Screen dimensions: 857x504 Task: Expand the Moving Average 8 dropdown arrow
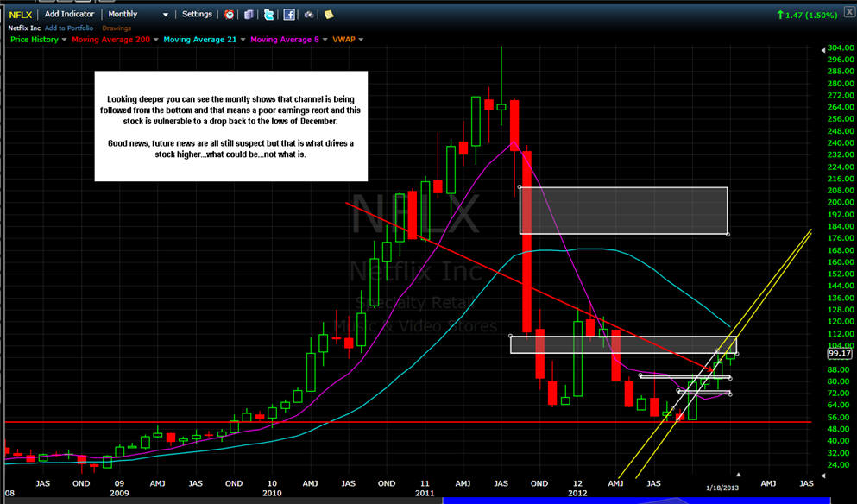click(325, 40)
